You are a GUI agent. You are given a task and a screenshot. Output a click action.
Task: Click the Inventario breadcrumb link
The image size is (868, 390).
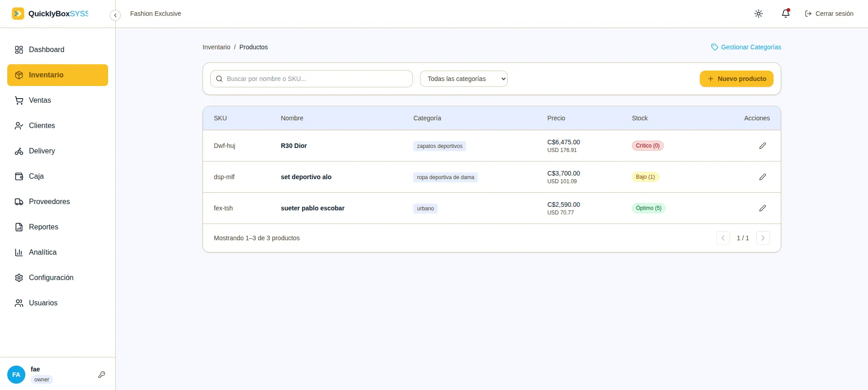point(216,47)
